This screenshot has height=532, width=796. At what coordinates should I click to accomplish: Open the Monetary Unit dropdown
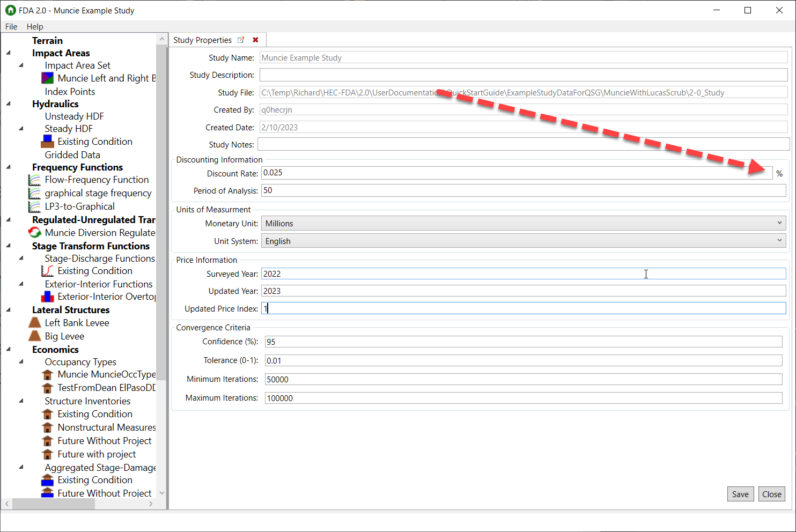[779, 223]
